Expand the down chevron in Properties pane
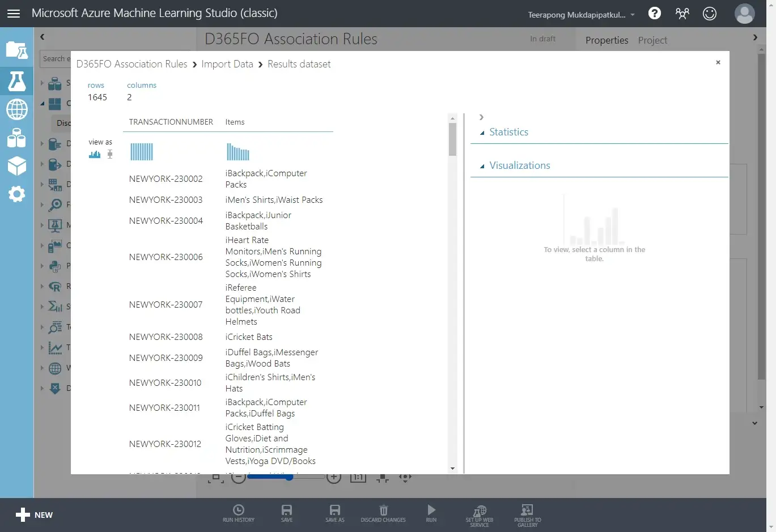776x532 pixels. (755, 423)
